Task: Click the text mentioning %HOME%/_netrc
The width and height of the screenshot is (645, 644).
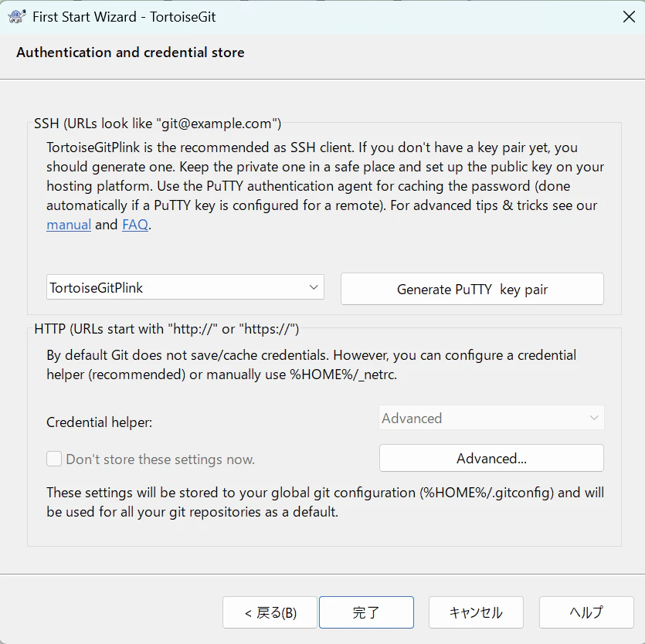Action: click(311, 364)
